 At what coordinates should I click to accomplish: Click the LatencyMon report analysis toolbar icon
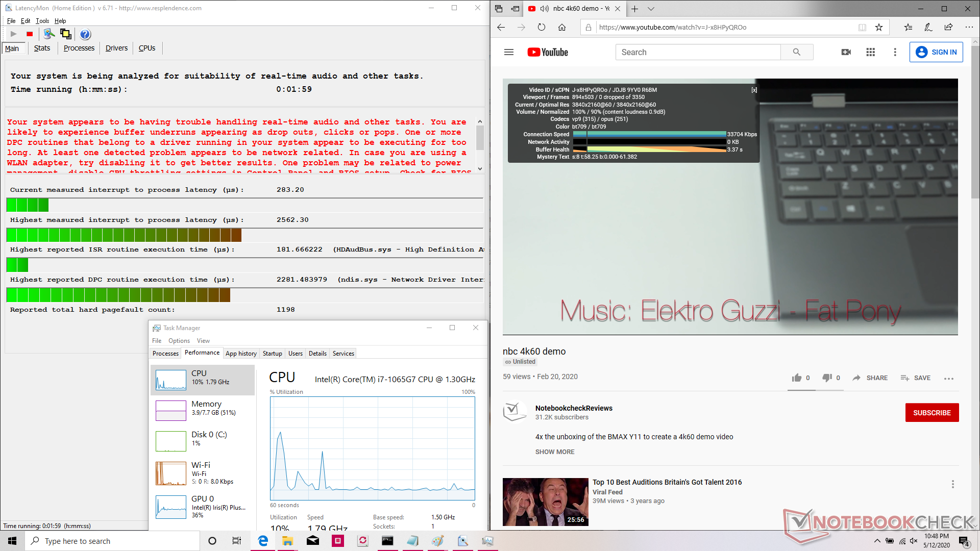[x=49, y=34]
